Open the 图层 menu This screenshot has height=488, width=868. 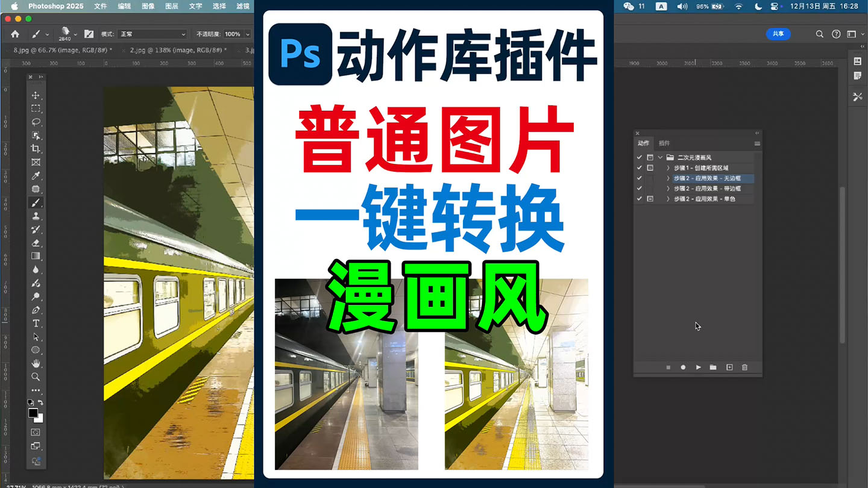point(171,6)
